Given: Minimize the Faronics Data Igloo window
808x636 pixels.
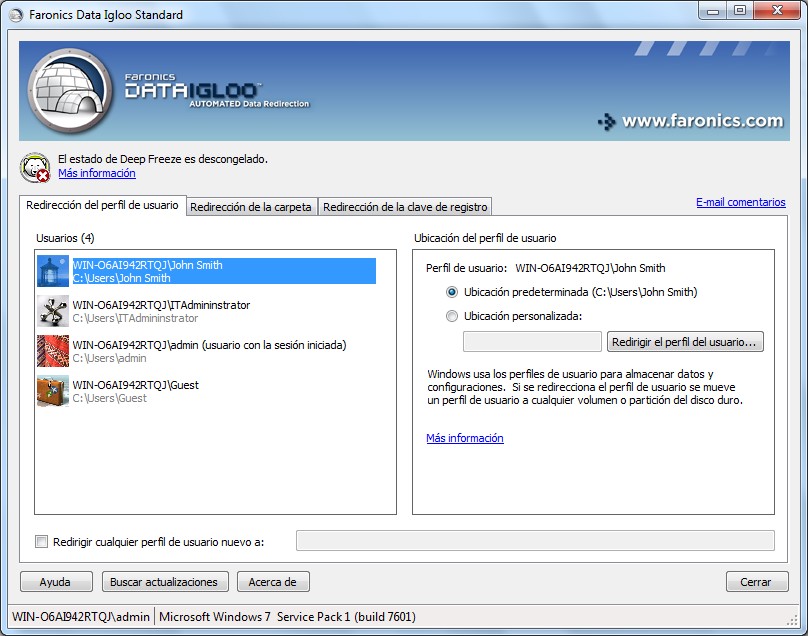Looking at the screenshot, I should [x=713, y=11].
